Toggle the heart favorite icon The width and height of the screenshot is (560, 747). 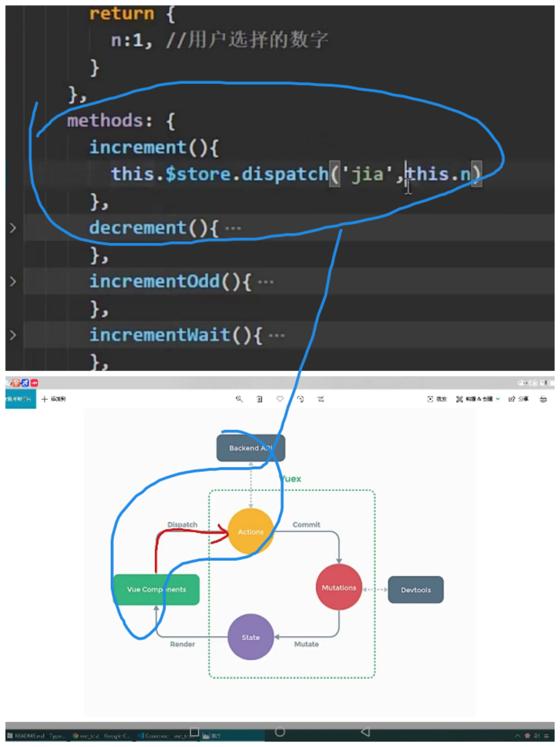coord(280,399)
